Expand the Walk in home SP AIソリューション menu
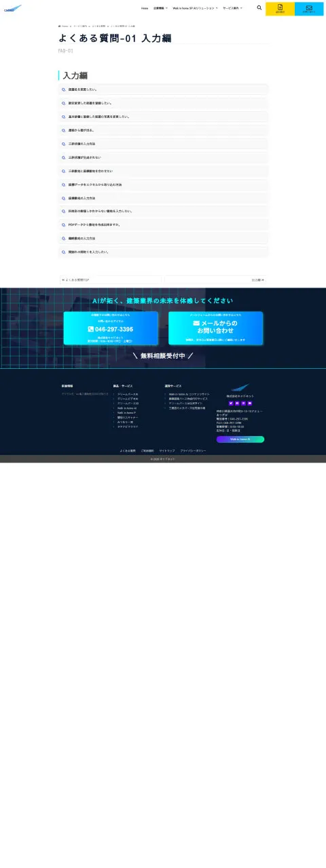Image resolution: width=326 pixels, height=868 pixels. [195, 8]
